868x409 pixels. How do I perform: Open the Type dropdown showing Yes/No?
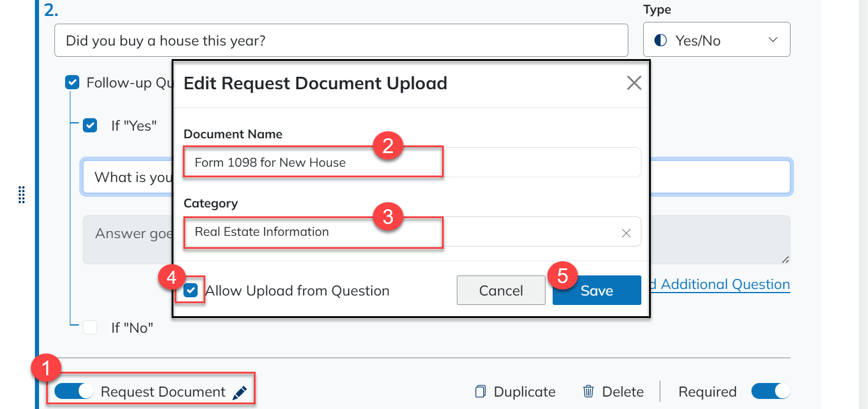[x=716, y=40]
